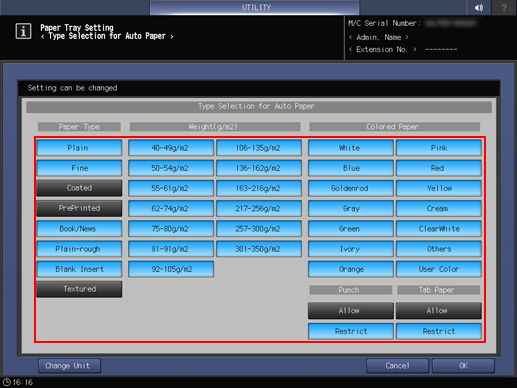Click the information icon beside Paper Tray Setting

point(23,31)
